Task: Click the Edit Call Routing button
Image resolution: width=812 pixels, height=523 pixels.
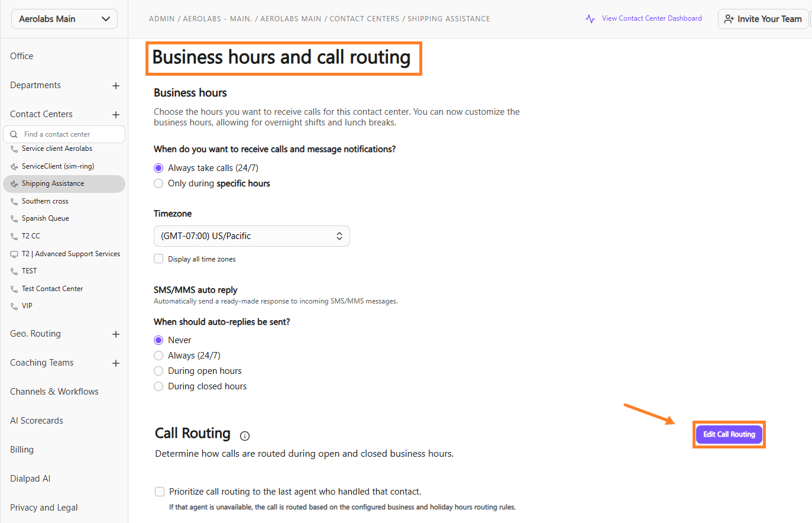Action: click(x=729, y=434)
